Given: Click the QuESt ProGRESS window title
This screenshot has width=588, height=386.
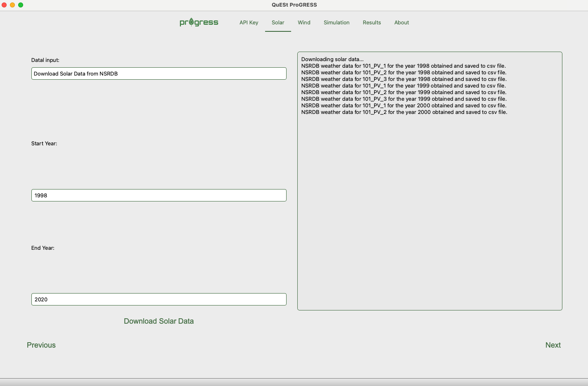Looking at the screenshot, I should click(x=294, y=5).
